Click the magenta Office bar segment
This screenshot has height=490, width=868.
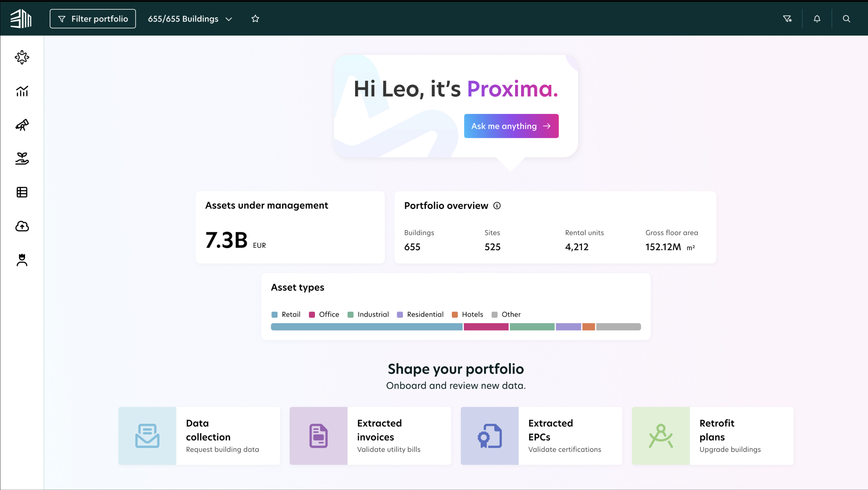(x=486, y=327)
